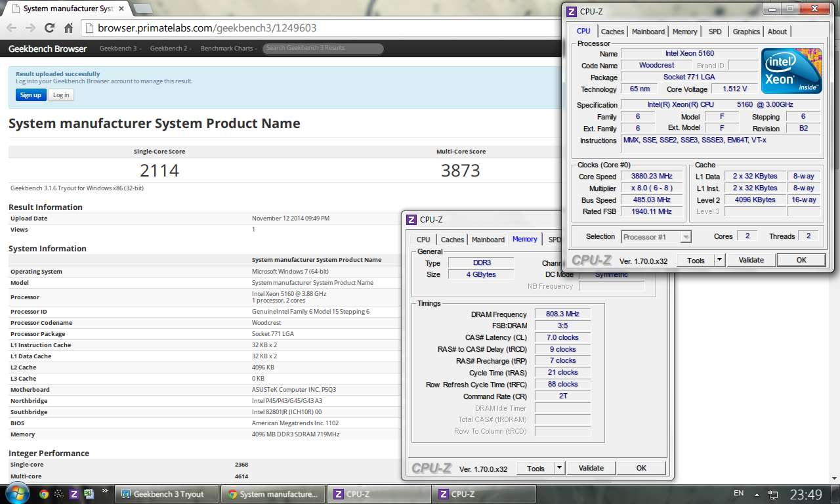
Task: Show hidden system tray icons
Action: (758, 494)
